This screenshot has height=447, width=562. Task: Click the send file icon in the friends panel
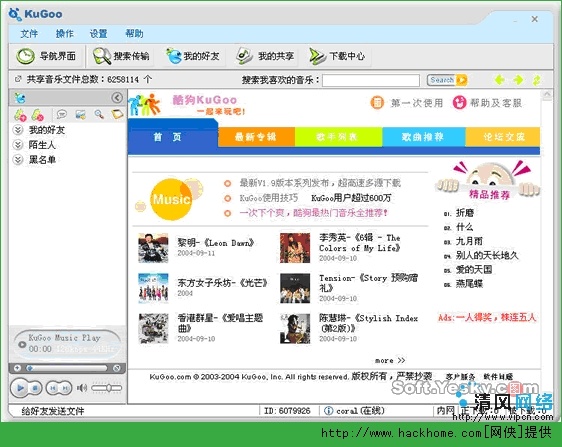81,114
